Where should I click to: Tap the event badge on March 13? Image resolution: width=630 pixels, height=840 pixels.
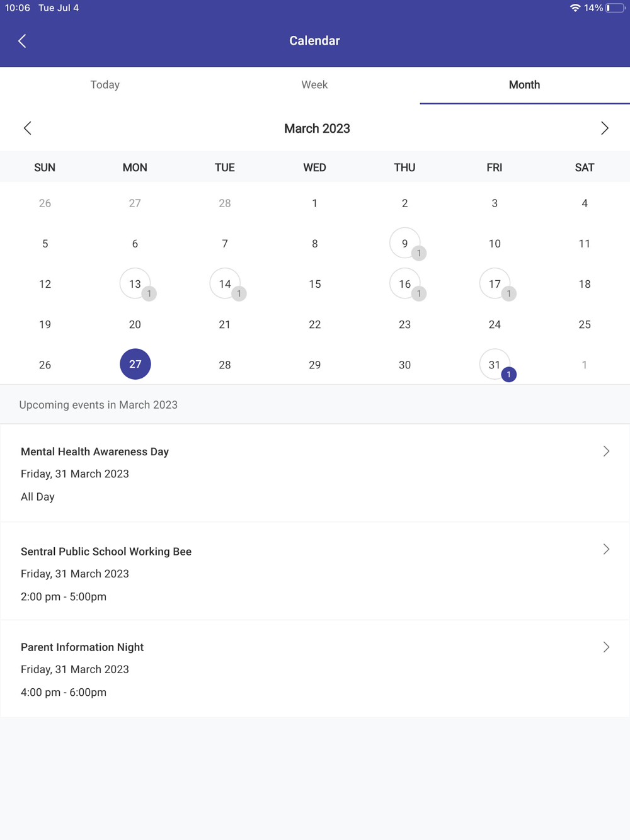click(x=149, y=293)
